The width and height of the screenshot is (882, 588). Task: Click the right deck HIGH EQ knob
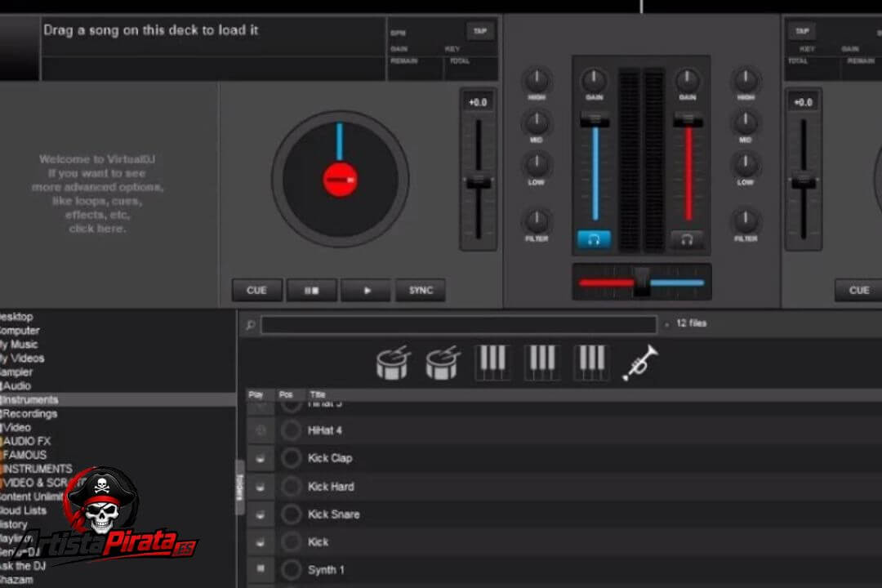[x=746, y=81]
